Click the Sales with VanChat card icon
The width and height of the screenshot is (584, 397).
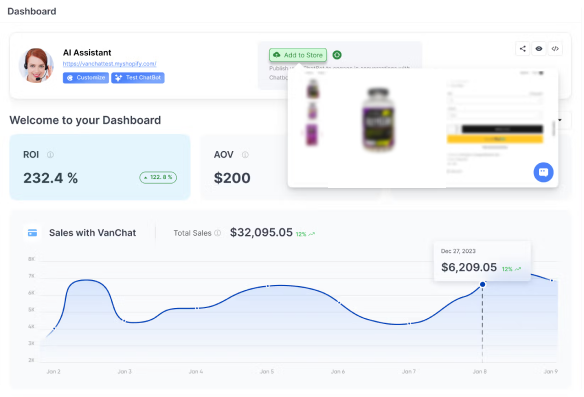coord(32,233)
